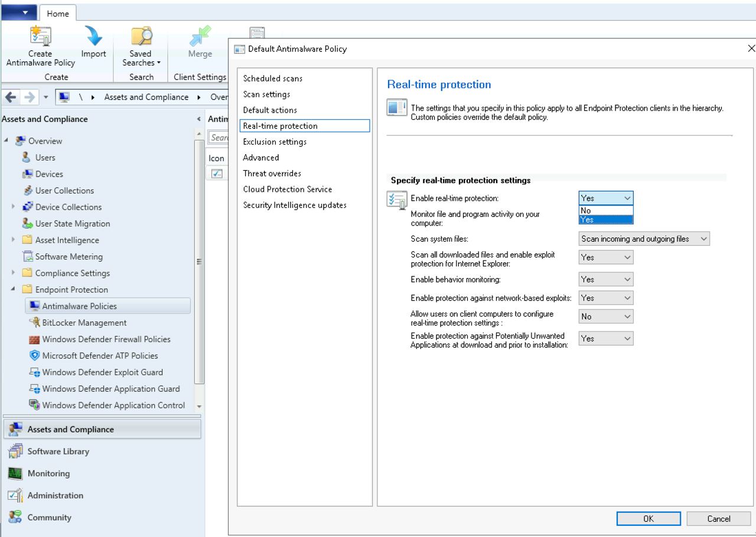756x537 pixels.
Task: Click the Devices icon in tree
Action: pyautogui.click(x=27, y=174)
